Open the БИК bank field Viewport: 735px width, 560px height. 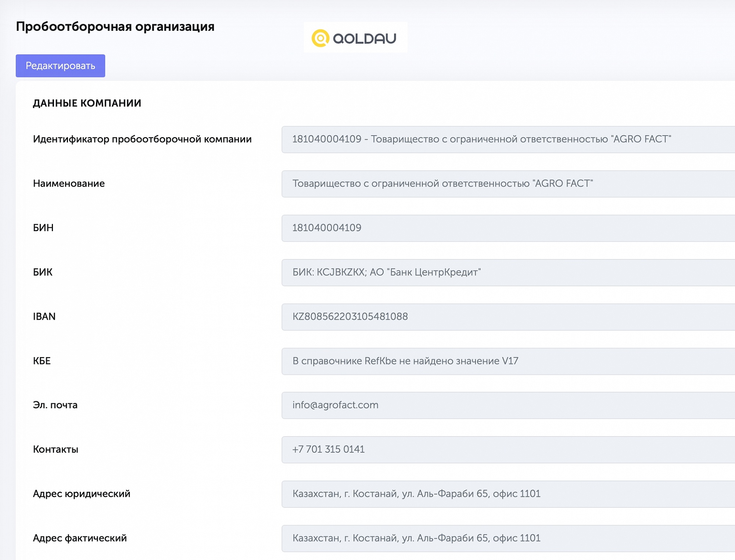[507, 273]
